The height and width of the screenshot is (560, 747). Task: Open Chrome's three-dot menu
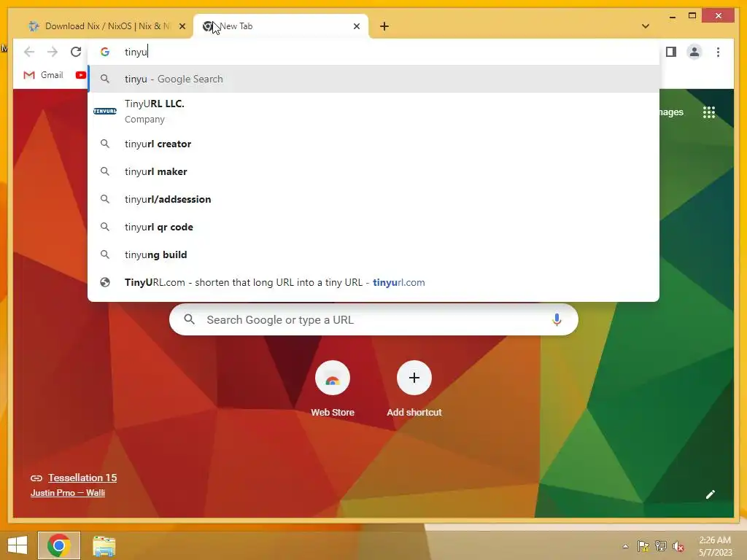(718, 52)
